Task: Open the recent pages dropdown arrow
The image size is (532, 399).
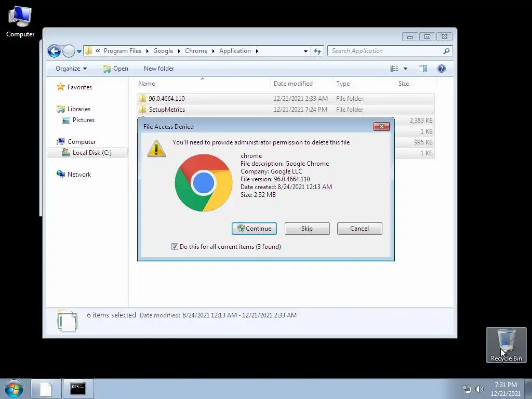Action: pyautogui.click(x=79, y=51)
